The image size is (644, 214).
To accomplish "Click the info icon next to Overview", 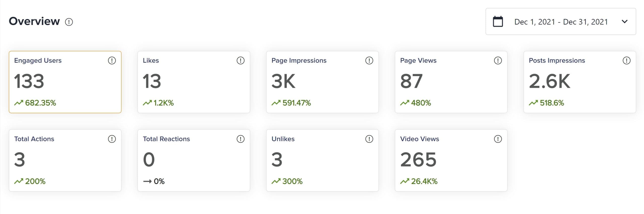I will (69, 22).
